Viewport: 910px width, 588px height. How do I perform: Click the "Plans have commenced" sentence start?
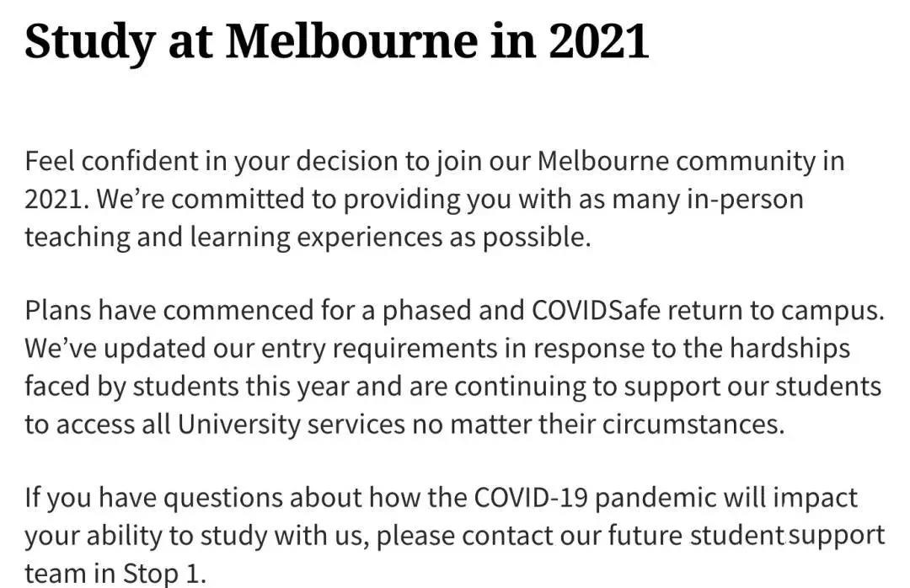pyautogui.click(x=169, y=310)
